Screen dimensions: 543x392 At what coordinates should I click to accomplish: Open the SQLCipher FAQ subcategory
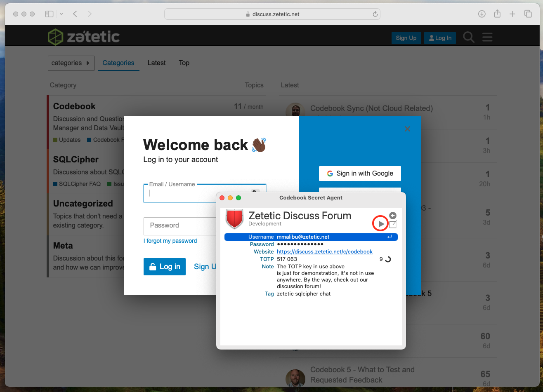click(77, 184)
